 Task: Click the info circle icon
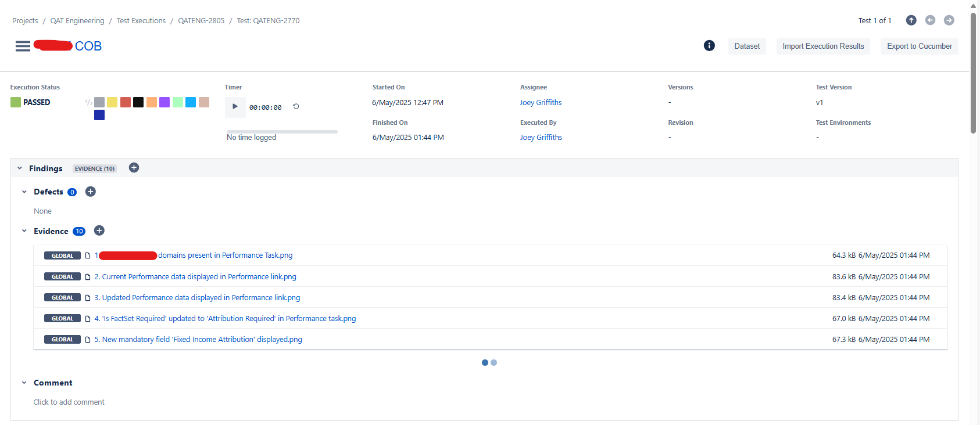pyautogui.click(x=709, y=45)
